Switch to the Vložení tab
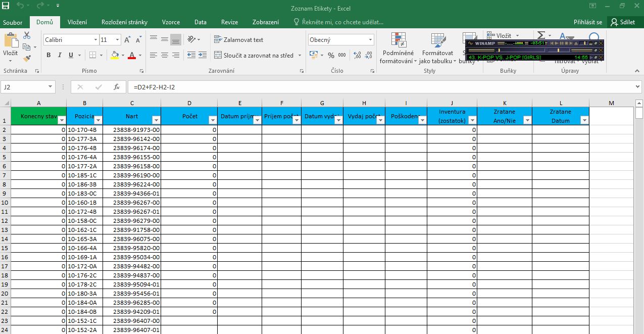This screenshot has height=334, width=644. (77, 22)
